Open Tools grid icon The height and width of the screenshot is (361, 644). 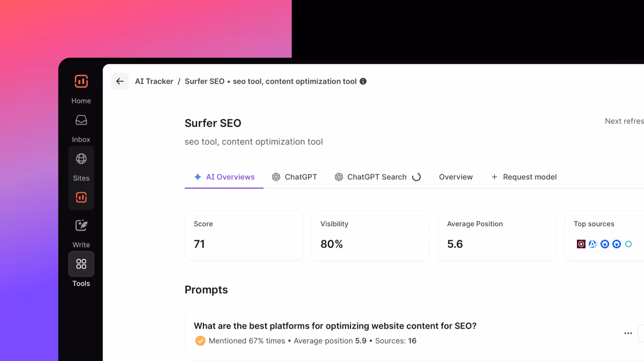point(81,264)
